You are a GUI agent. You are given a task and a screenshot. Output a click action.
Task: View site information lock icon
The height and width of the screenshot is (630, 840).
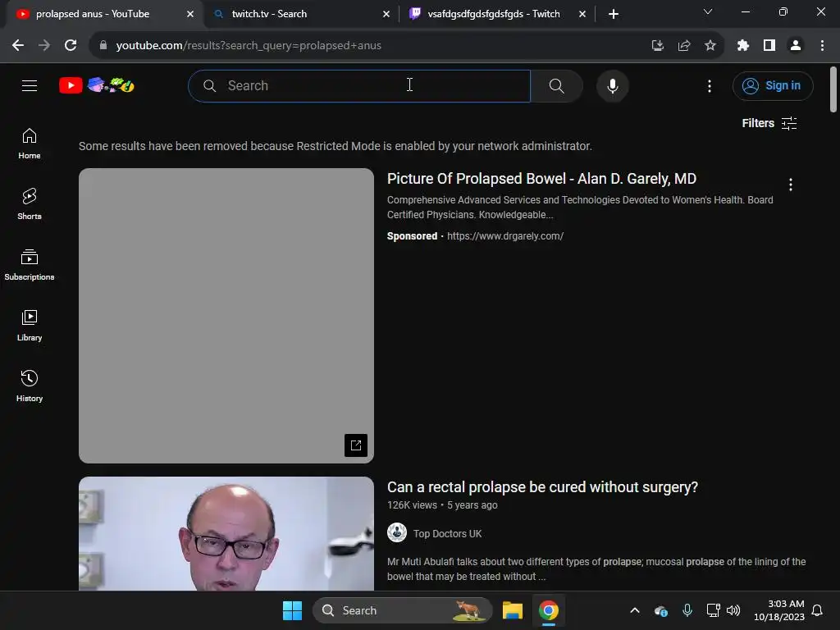click(x=103, y=46)
